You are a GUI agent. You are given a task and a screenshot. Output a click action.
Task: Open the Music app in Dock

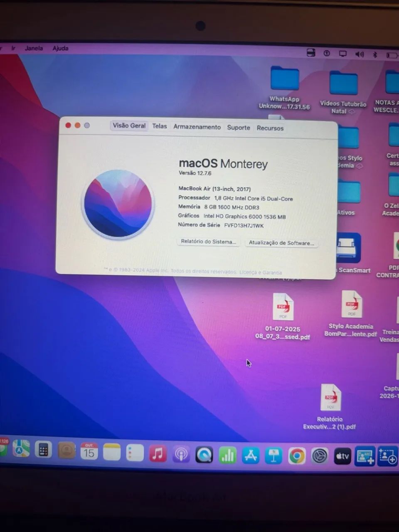(x=158, y=453)
